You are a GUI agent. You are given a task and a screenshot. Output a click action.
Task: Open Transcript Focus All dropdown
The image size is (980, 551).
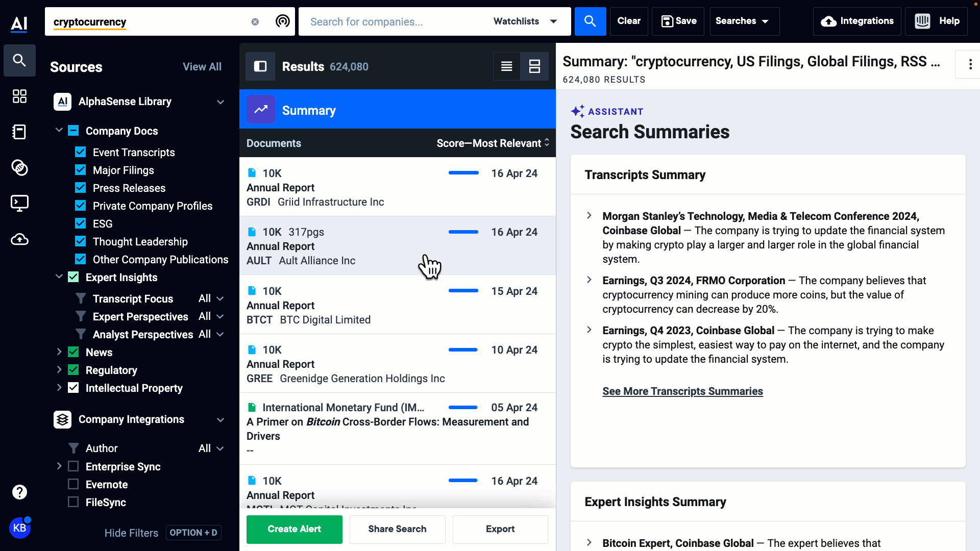[x=211, y=298]
